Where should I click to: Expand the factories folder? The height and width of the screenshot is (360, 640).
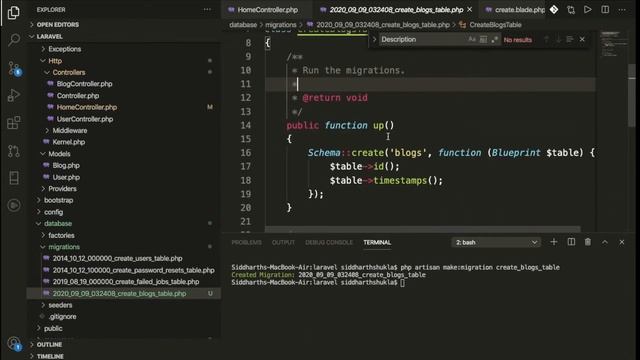pos(61,236)
